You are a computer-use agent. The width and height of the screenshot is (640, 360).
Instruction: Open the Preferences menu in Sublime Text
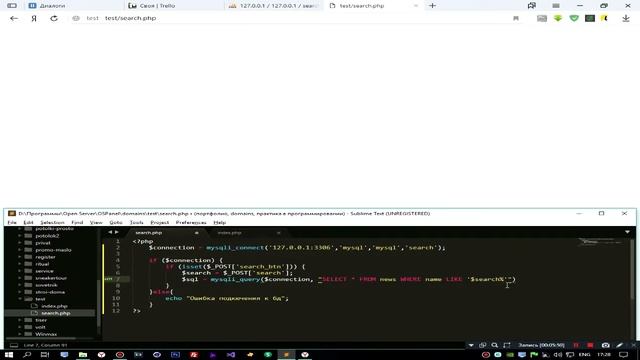pyautogui.click(x=191, y=222)
